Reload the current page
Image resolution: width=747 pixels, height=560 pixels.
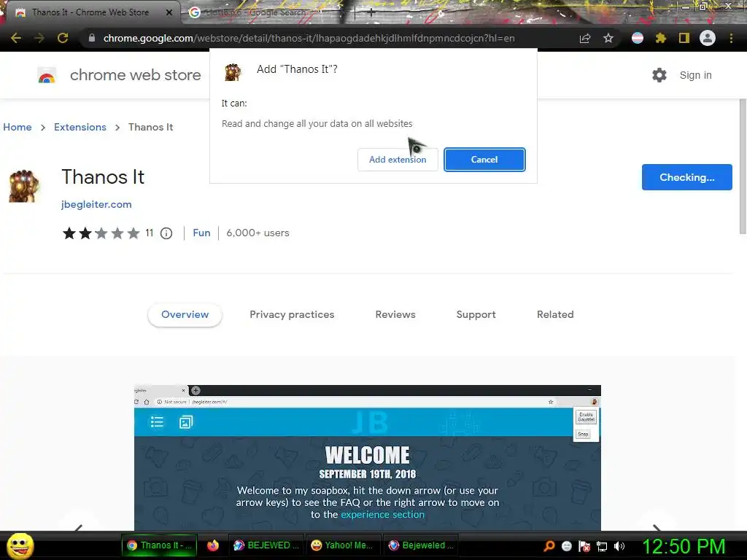[x=63, y=38]
